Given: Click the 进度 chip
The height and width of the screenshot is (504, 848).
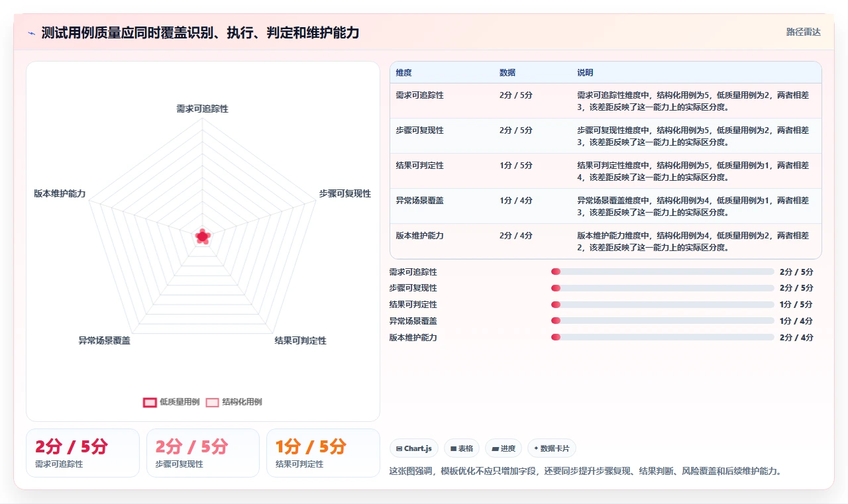Looking at the screenshot, I should coord(503,448).
